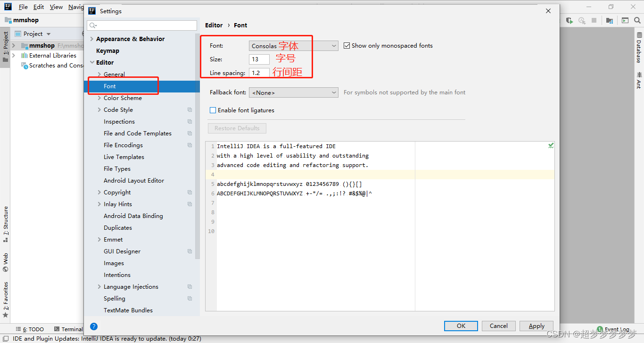Click project-level icon beside Inlay Hints
644x343 pixels.
[190, 204]
